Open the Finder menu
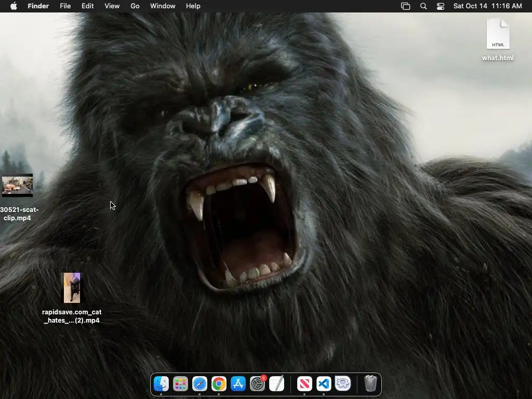This screenshot has width=532, height=399. pyautogui.click(x=38, y=6)
